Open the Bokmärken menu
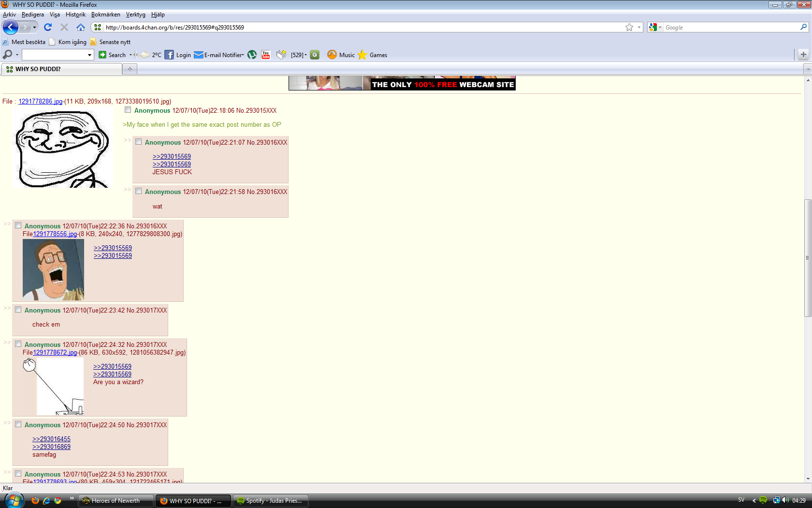The width and height of the screenshot is (812, 508). (106, 15)
